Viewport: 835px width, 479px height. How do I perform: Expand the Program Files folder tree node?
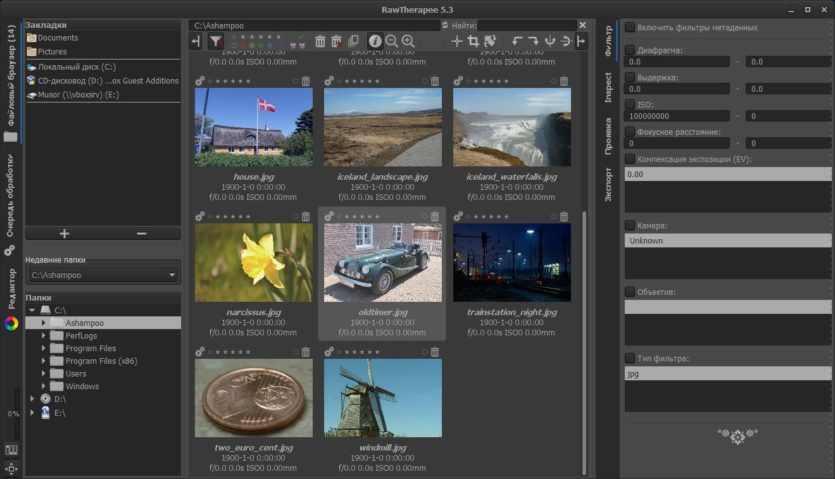pos(44,348)
